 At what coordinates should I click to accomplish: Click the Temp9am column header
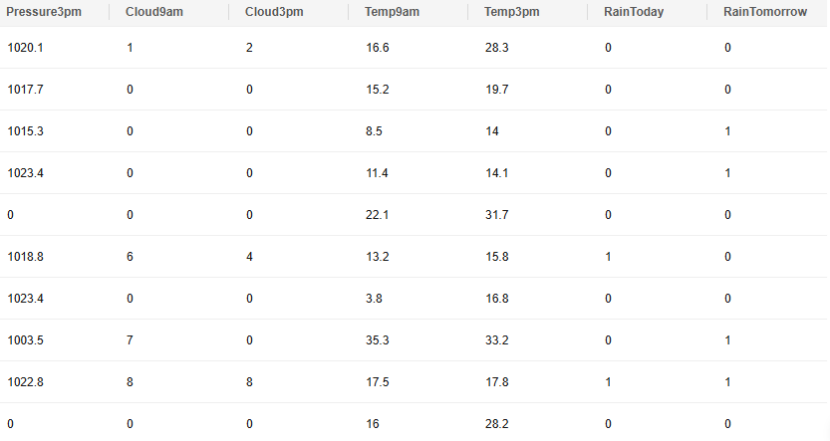tap(391, 13)
